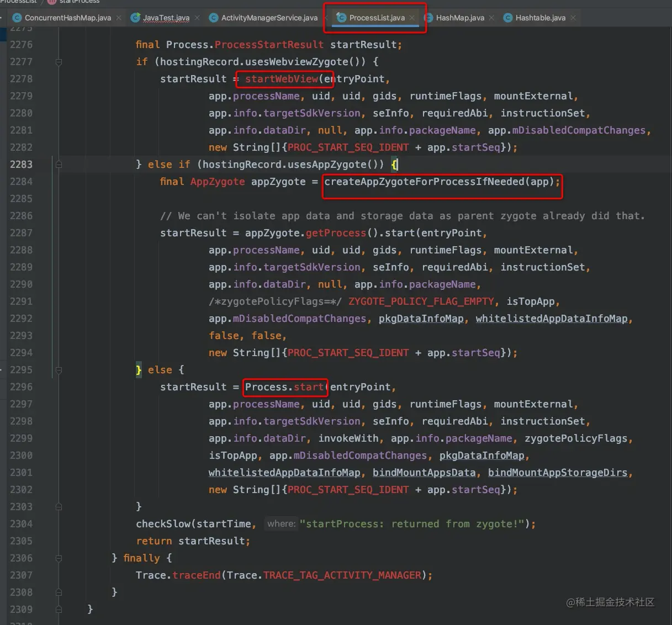The height and width of the screenshot is (625, 672).
Task: Click mDisabledCompatChanges on line 2281
Action: click(579, 130)
